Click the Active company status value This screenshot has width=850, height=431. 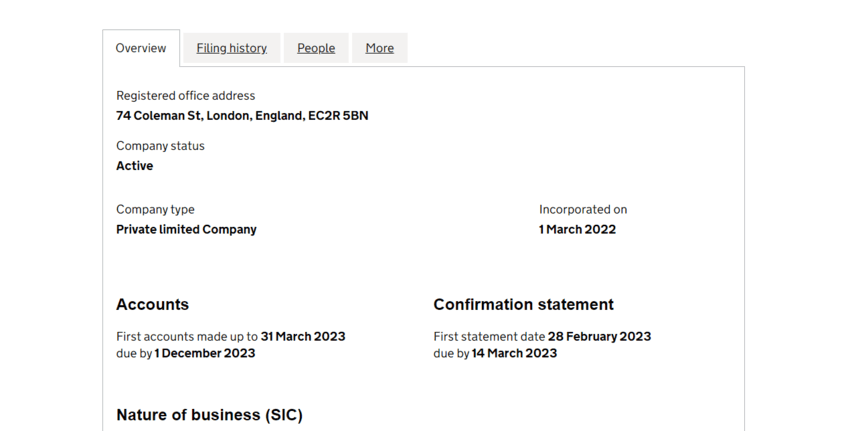tap(134, 166)
